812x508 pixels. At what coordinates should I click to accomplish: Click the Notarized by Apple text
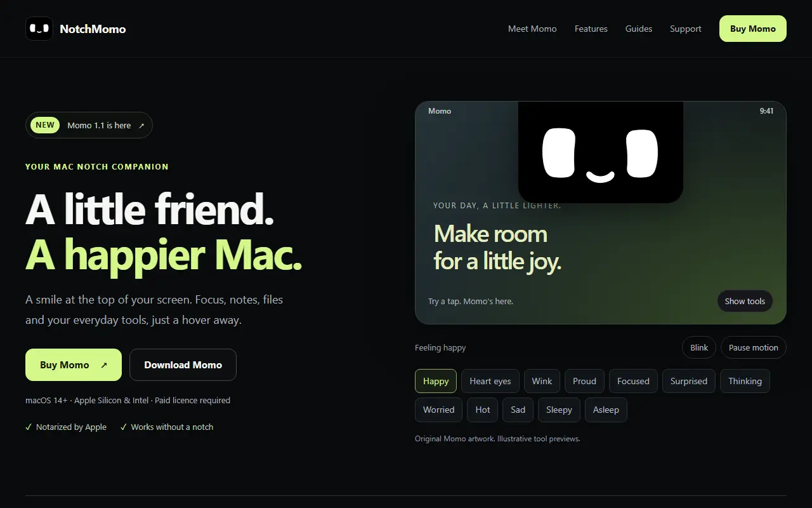click(71, 427)
